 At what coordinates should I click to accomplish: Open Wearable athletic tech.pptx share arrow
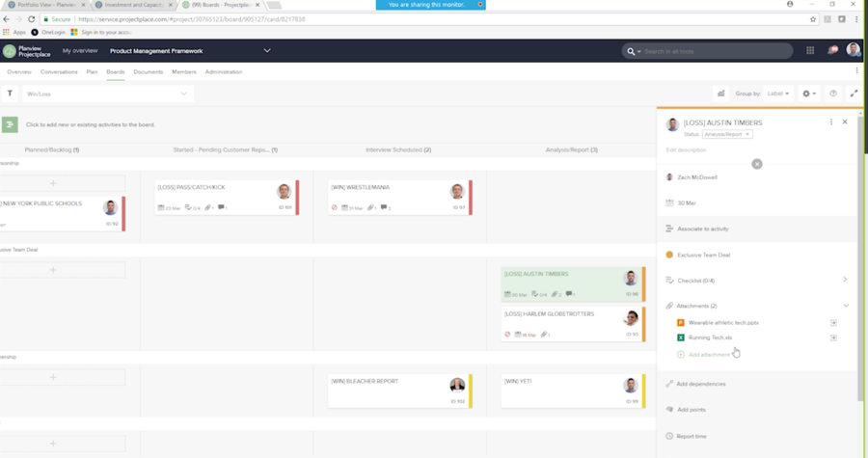(833, 322)
